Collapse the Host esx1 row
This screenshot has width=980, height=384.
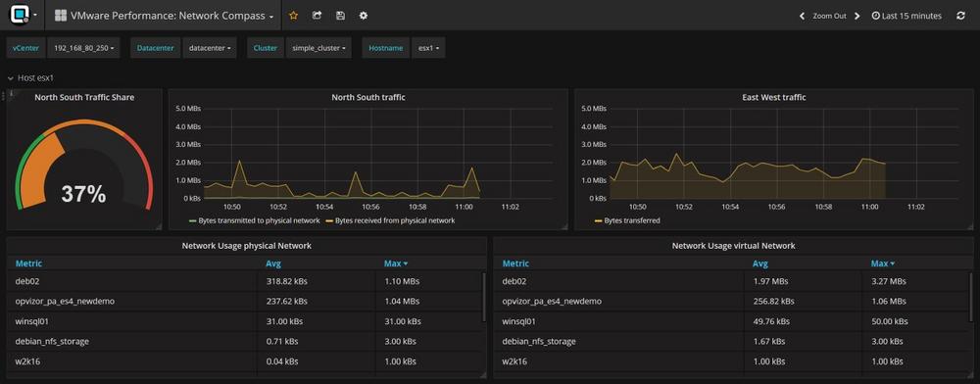click(31, 78)
